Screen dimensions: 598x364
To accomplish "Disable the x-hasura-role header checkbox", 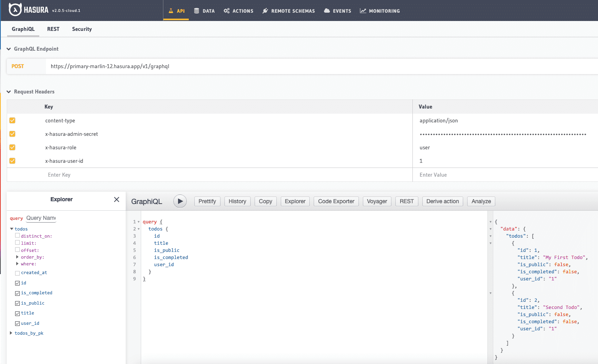I will pyautogui.click(x=12, y=147).
